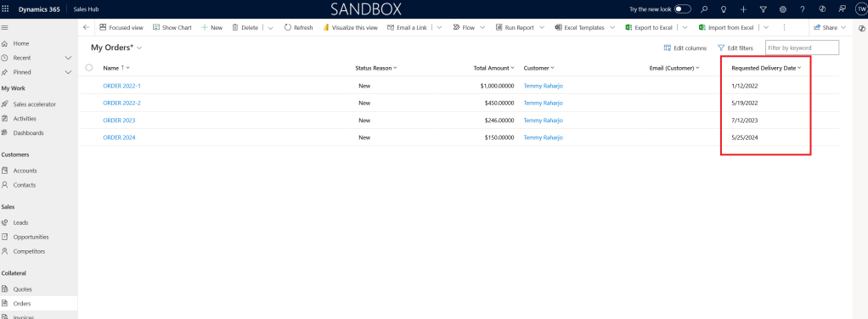Click the $1,000.00000 total amount cell

pos(497,87)
